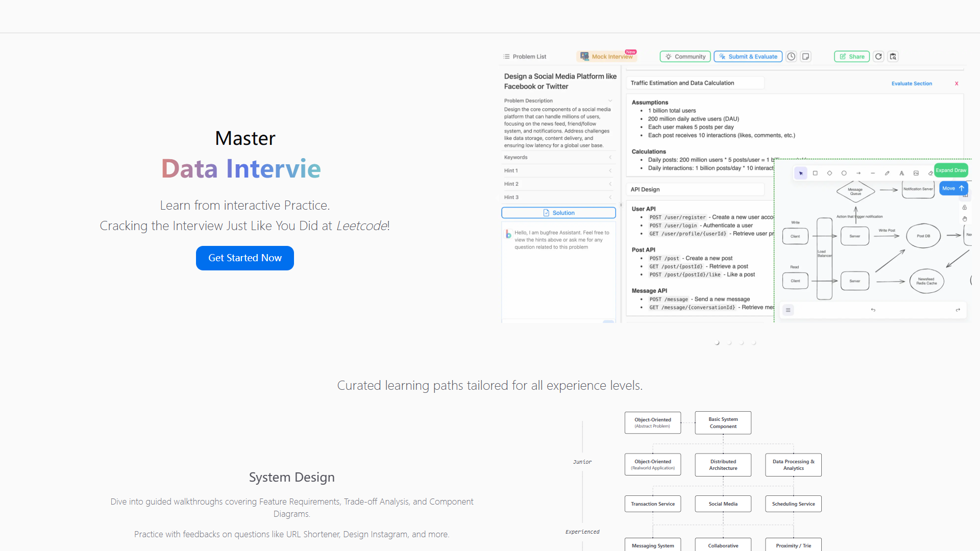Image resolution: width=980 pixels, height=551 pixels.
Task: Click the clipboard search icon
Action: point(893,57)
